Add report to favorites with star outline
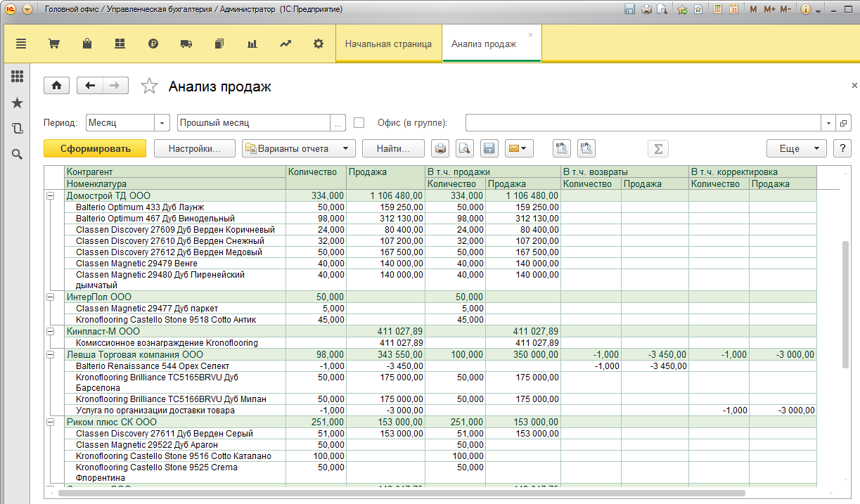The image size is (860, 504). [149, 86]
